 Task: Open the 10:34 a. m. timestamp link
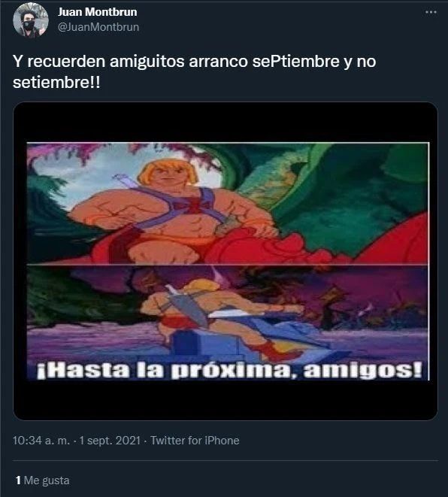click(41, 441)
